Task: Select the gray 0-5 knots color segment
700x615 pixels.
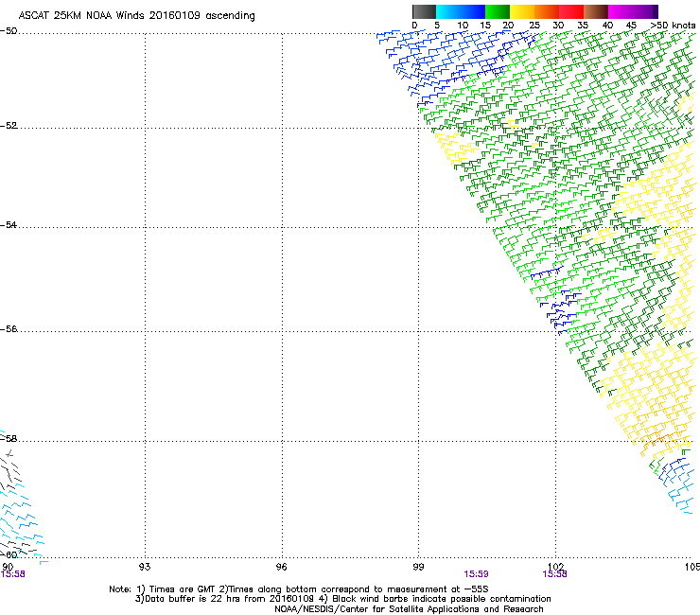Action: (x=424, y=11)
